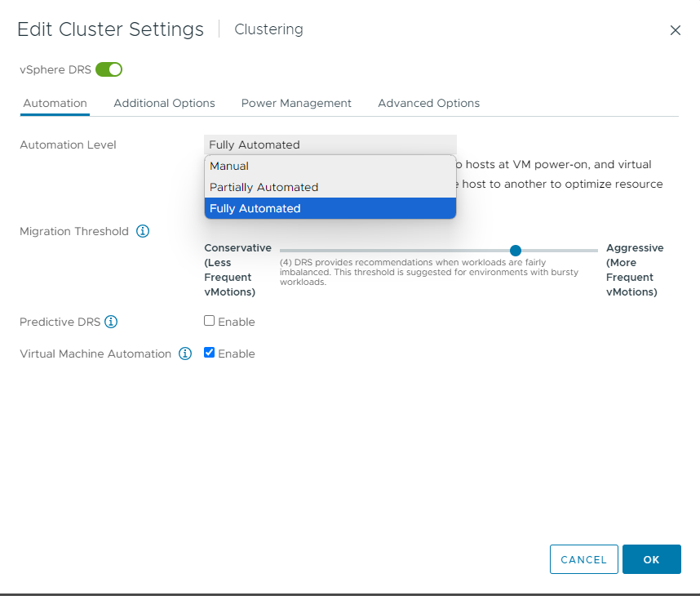Open the Additional Options tab
Screen dimensions: 700x596
(x=164, y=103)
